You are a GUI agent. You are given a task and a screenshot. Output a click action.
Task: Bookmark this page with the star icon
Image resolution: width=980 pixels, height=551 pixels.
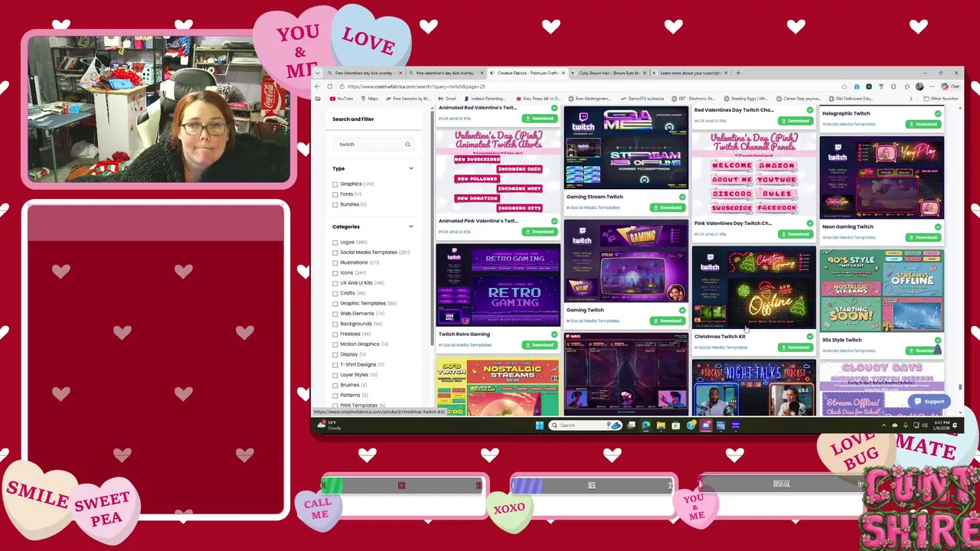point(844,86)
